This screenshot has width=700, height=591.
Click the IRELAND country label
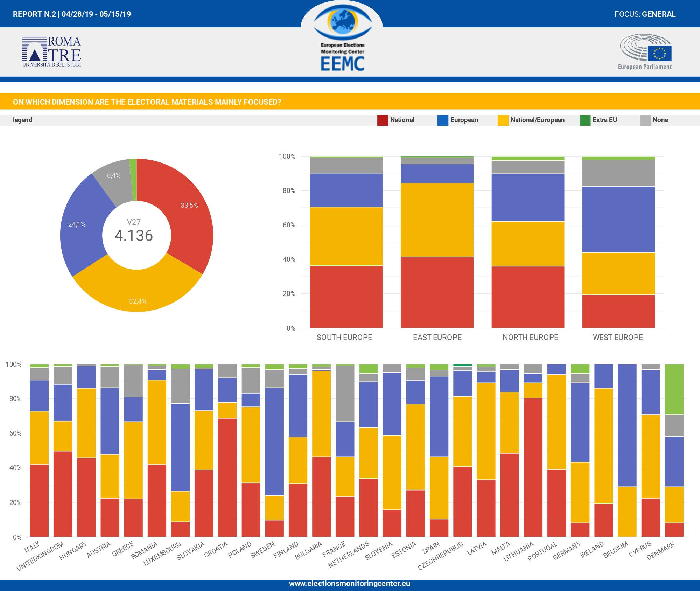pyautogui.click(x=592, y=550)
